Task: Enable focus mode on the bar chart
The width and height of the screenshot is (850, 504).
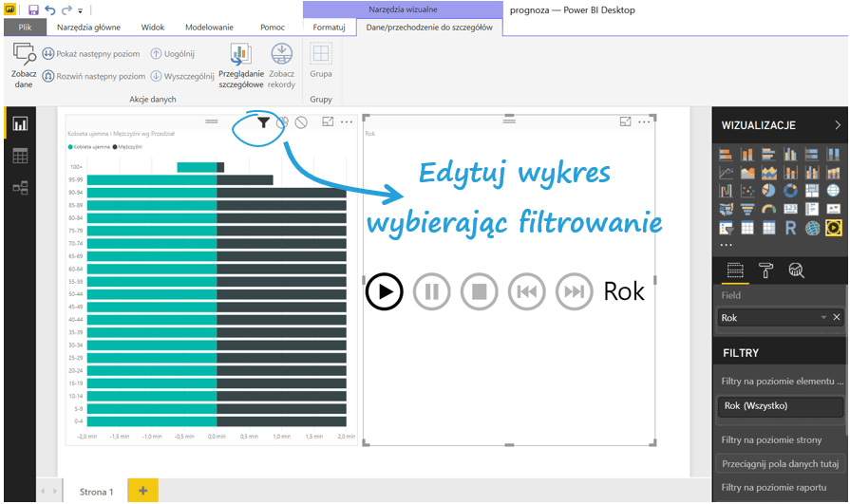Action: pos(328,121)
